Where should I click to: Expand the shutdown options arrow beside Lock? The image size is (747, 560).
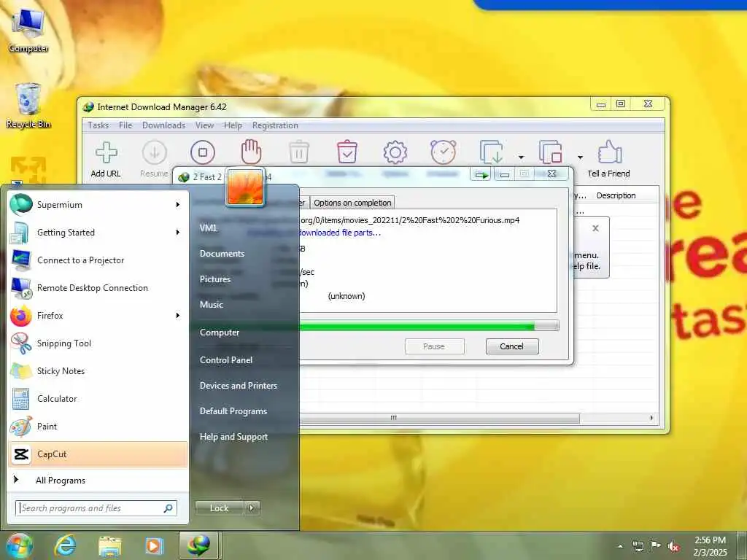(252, 508)
